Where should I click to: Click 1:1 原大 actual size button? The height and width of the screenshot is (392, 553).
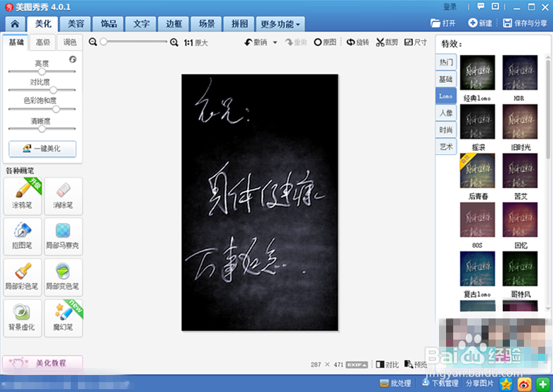pyautogui.click(x=195, y=42)
